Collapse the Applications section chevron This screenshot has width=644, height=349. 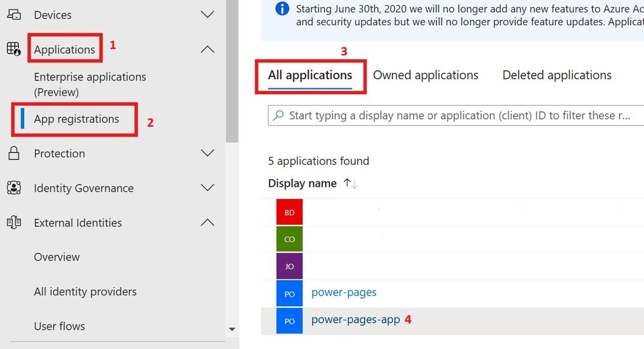[x=208, y=49]
